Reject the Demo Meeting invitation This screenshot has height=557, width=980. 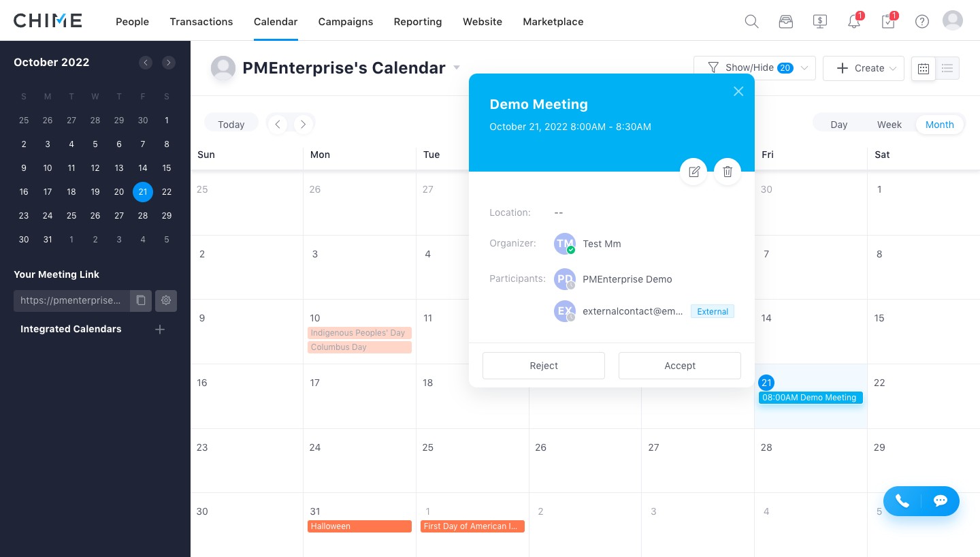(x=544, y=366)
